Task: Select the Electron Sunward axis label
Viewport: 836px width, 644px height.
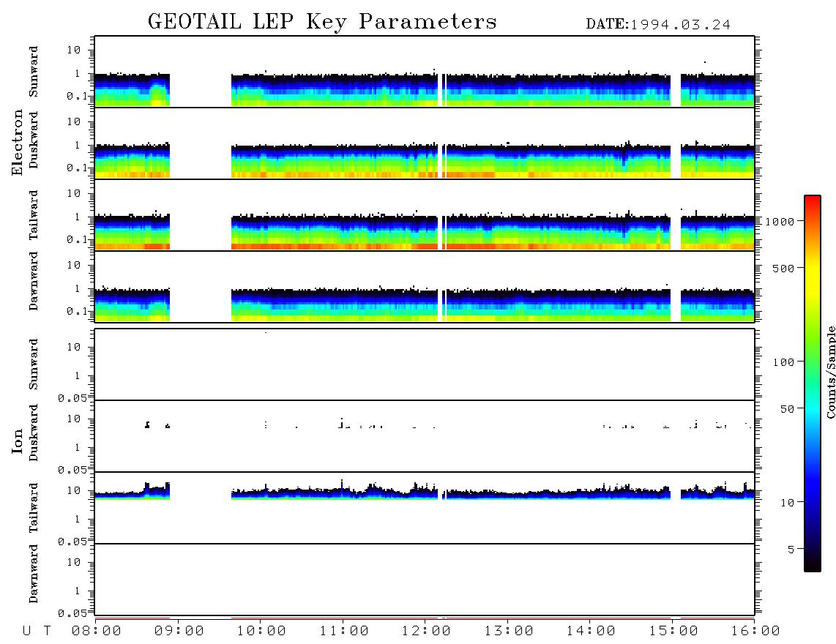Action: (x=34, y=72)
